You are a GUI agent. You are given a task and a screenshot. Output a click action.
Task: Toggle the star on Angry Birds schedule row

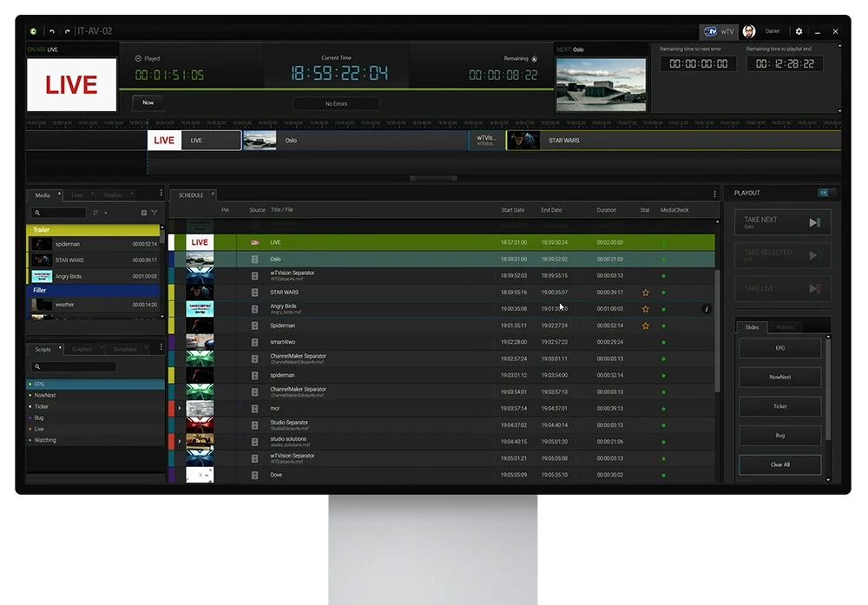coord(646,309)
